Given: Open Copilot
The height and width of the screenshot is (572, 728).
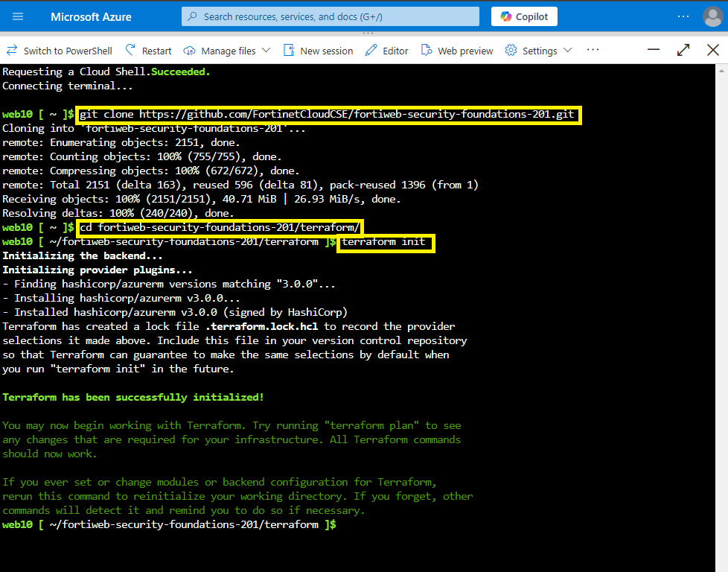Looking at the screenshot, I should coord(524,16).
